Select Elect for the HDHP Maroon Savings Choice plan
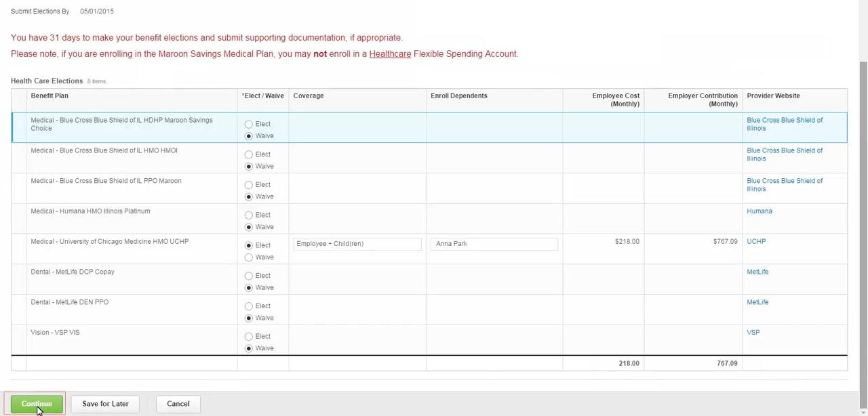The width and height of the screenshot is (868, 416). [249, 124]
